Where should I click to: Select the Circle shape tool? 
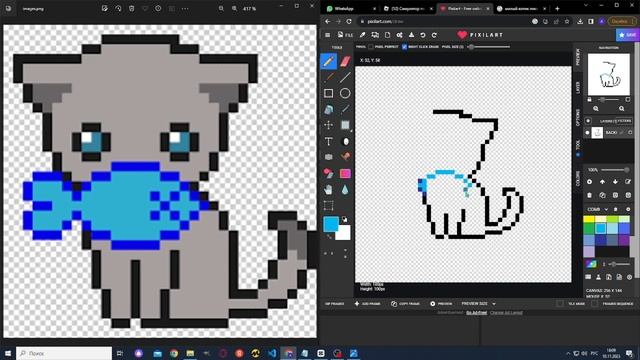[345, 93]
